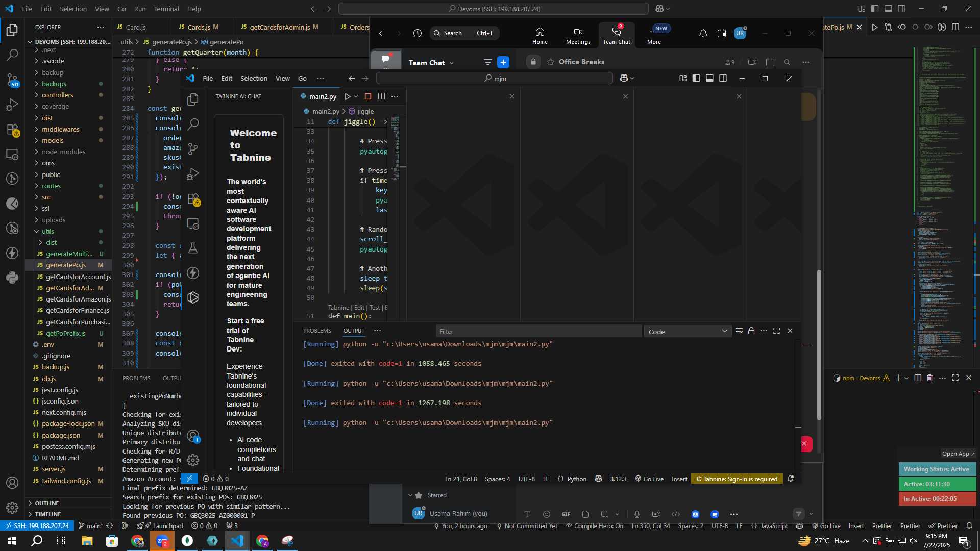Expand the TIMELINE section
Viewport: 980px width, 551px height.
tap(68, 514)
